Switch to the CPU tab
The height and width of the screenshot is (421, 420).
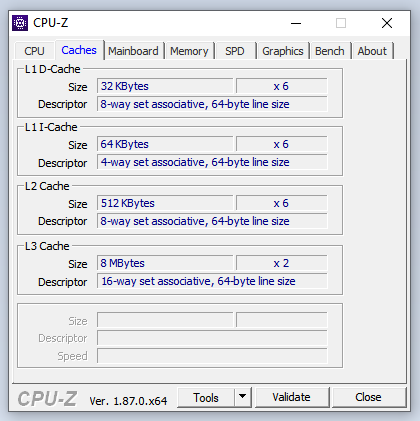34,51
